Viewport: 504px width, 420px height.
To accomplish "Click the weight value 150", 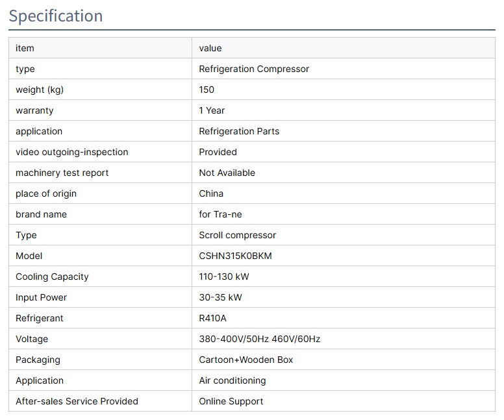I will coord(207,90).
